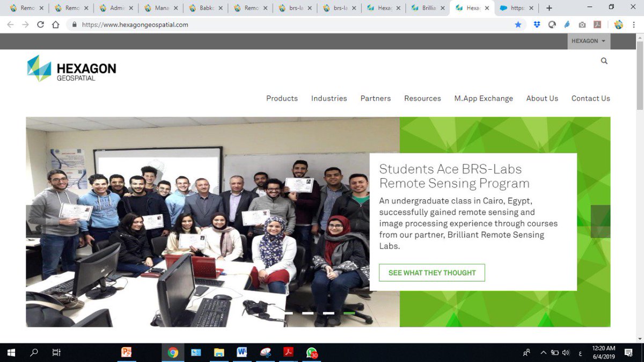This screenshot has height=362, width=644.
Task: Open the Resources menu
Action: 422,98
